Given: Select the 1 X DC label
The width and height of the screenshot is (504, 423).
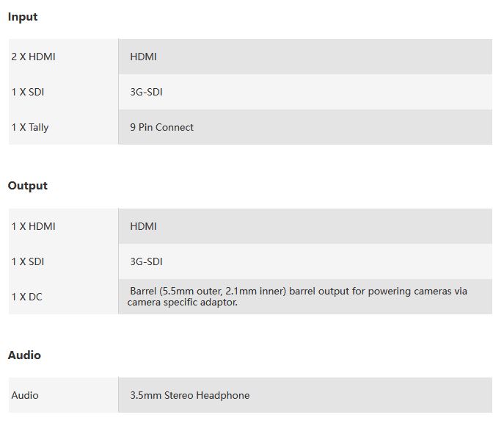Looking at the screenshot, I should pos(26,297).
